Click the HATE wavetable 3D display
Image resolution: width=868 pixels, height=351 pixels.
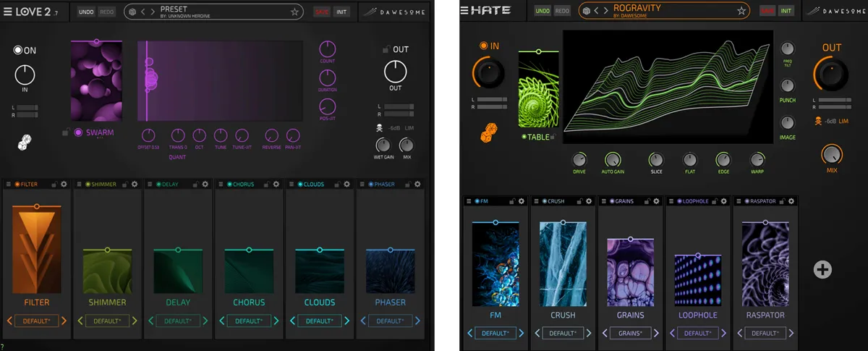tap(667, 86)
